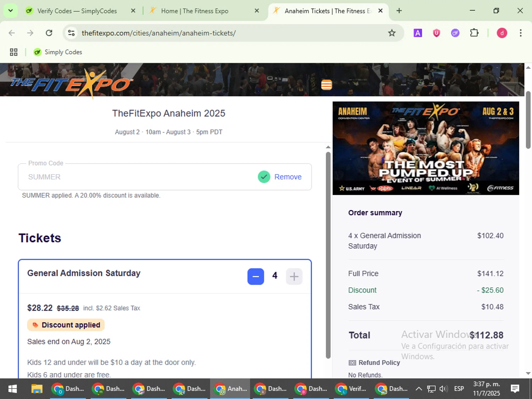Open the orange hamburger menu icon
Screen dimensions: 532x399
pyautogui.click(x=326, y=85)
